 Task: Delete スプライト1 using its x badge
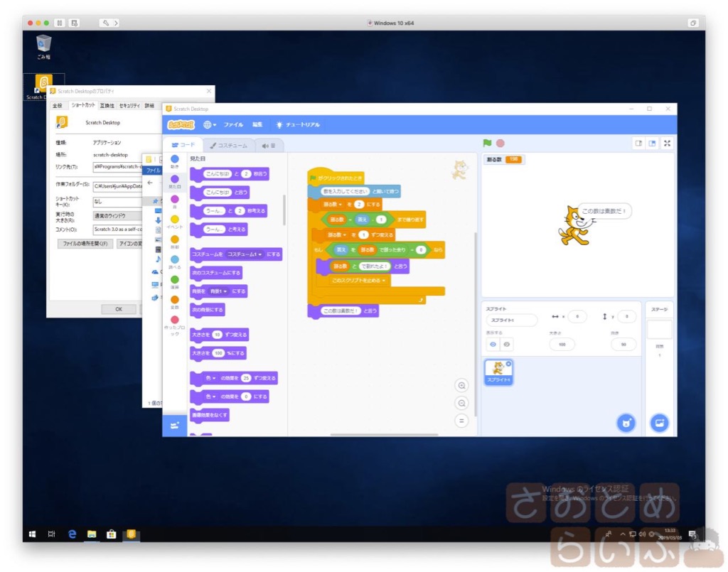click(x=509, y=364)
